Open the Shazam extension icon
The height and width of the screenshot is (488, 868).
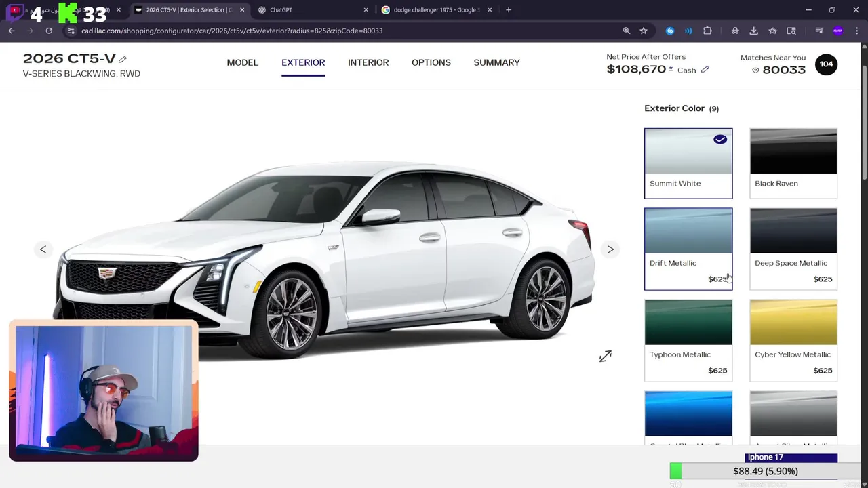tap(670, 30)
